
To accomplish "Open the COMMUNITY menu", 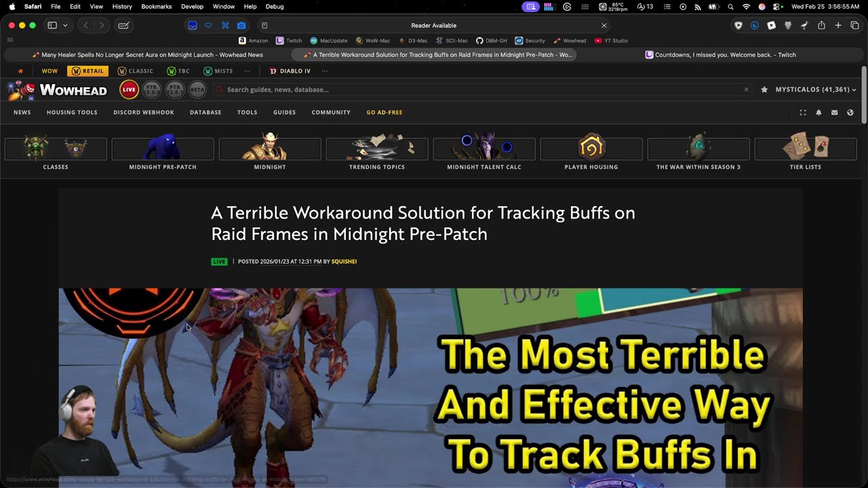I will (331, 113).
